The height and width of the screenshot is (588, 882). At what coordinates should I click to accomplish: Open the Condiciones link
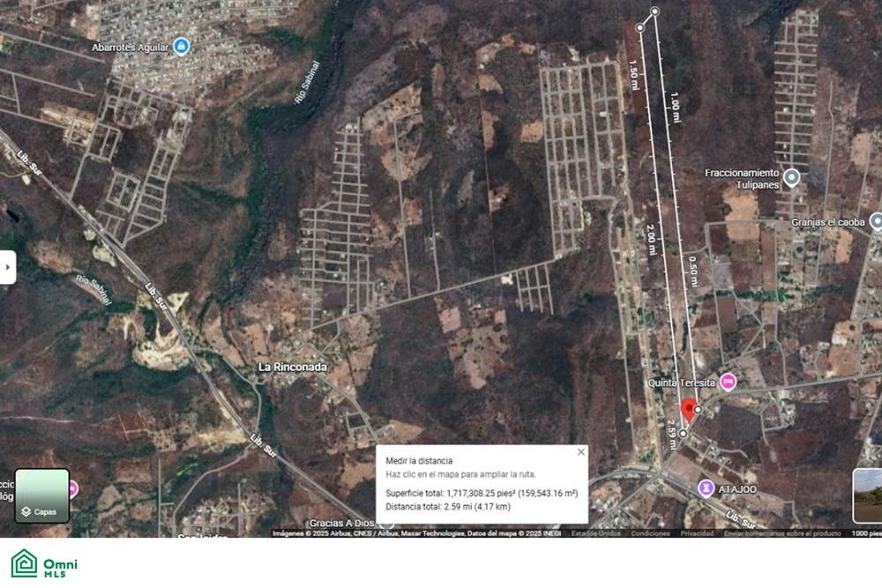pos(650,533)
